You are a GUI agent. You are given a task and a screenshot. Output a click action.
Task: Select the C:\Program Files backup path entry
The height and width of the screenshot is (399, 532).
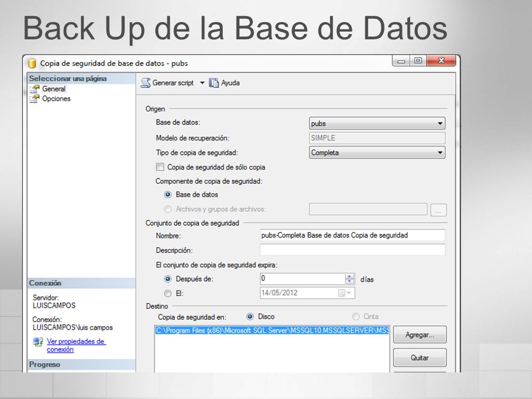coord(272,330)
